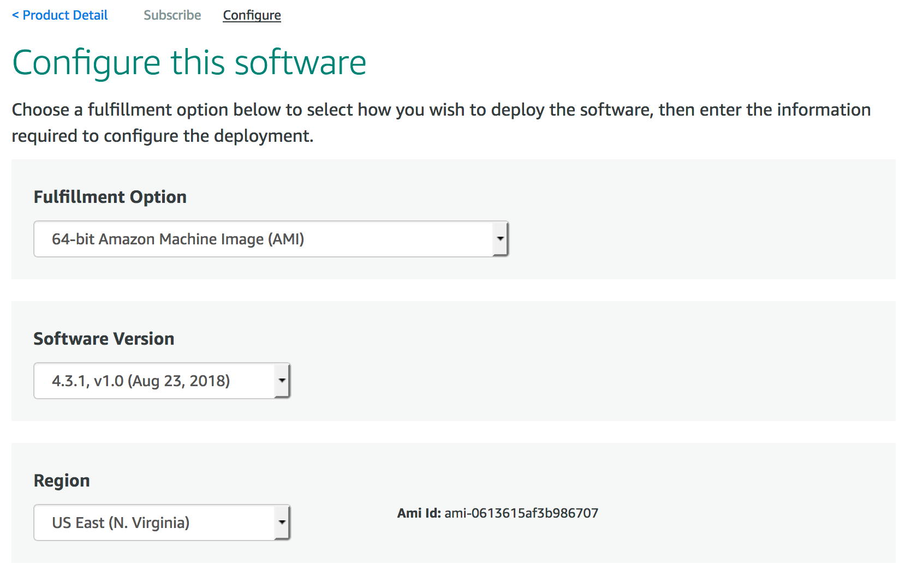This screenshot has width=917, height=588.
Task: Go back to Product Detail page
Action: 64,15
